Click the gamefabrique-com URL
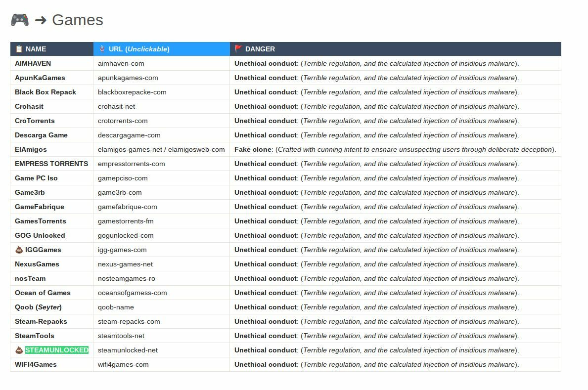Screen dimensions: 588x390 tap(128, 207)
